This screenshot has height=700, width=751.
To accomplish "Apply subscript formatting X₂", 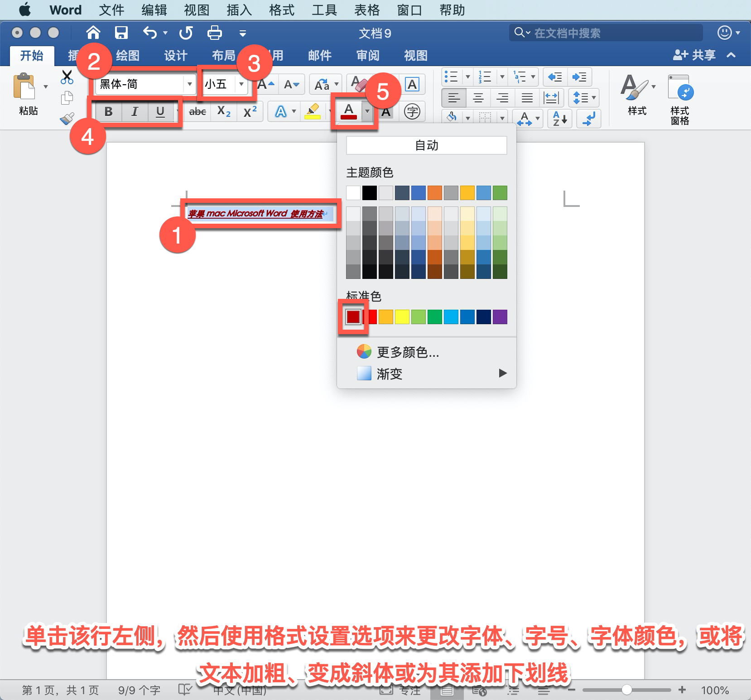I will click(x=224, y=111).
